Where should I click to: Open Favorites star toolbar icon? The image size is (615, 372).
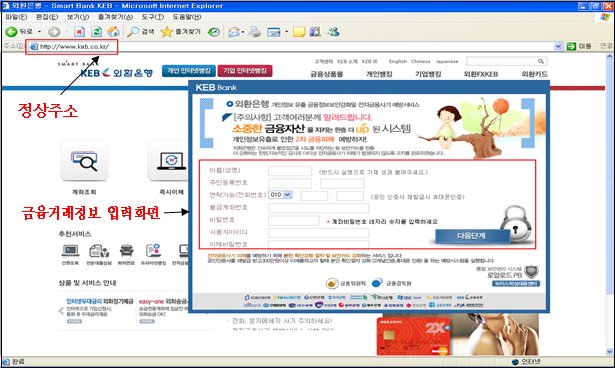[167, 32]
